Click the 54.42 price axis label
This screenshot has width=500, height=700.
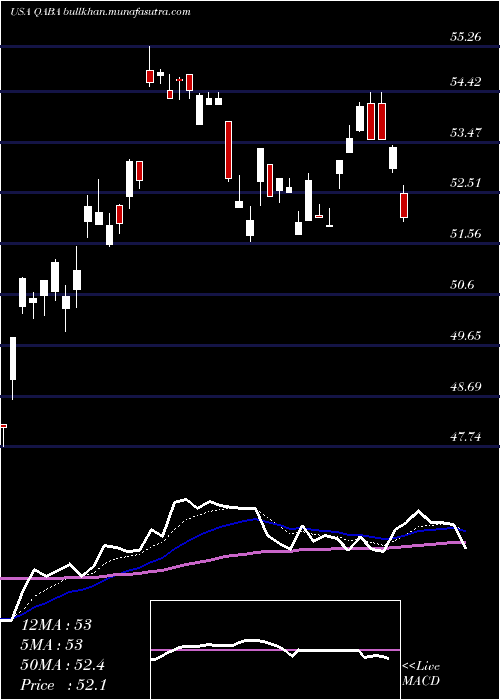point(466,82)
